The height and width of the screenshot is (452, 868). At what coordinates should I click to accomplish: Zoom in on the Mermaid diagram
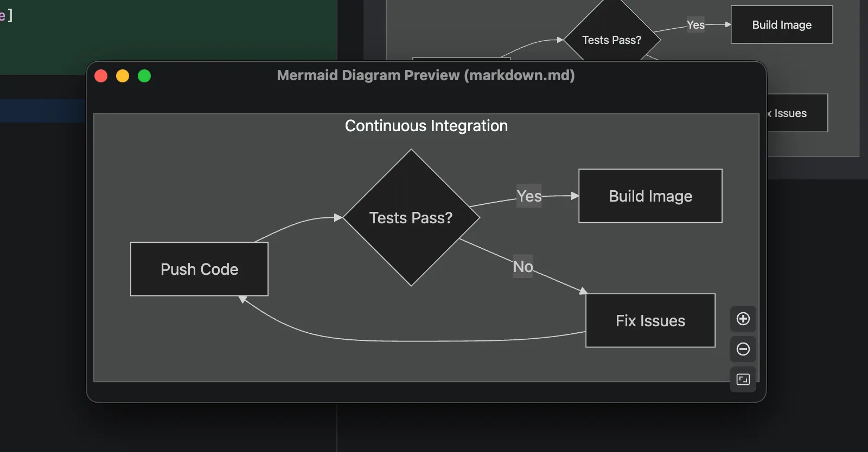(743, 319)
